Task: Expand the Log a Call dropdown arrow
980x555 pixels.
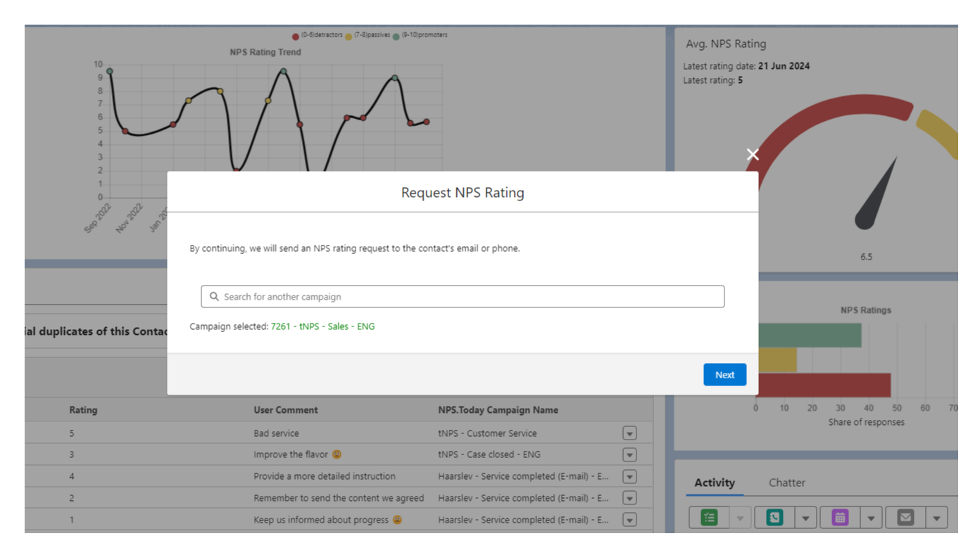Action: click(805, 518)
